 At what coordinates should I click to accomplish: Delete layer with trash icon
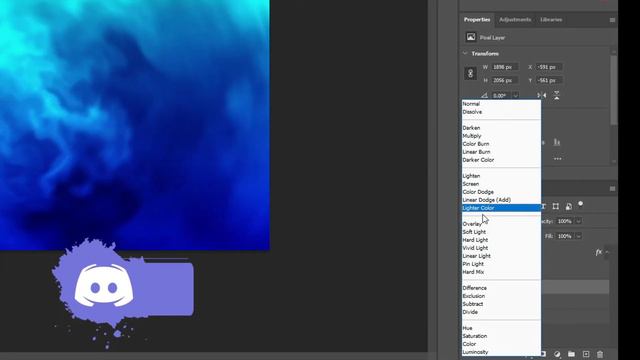[600, 354]
